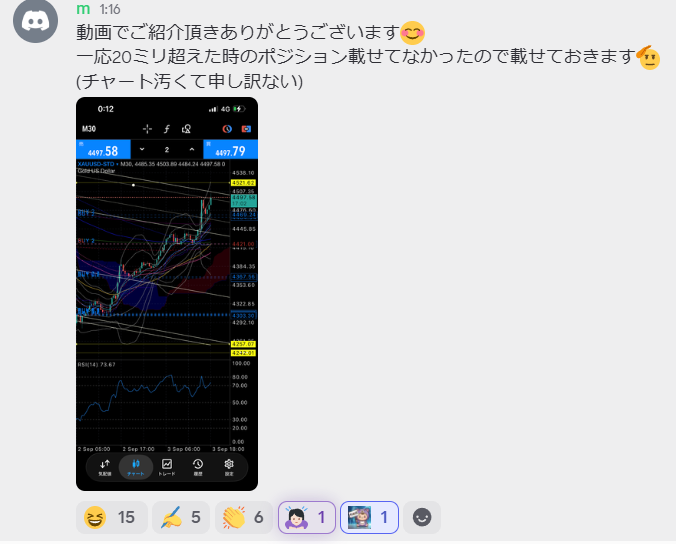Open the add reaction smiley picker
The height and width of the screenshot is (544, 676).
pos(422,517)
